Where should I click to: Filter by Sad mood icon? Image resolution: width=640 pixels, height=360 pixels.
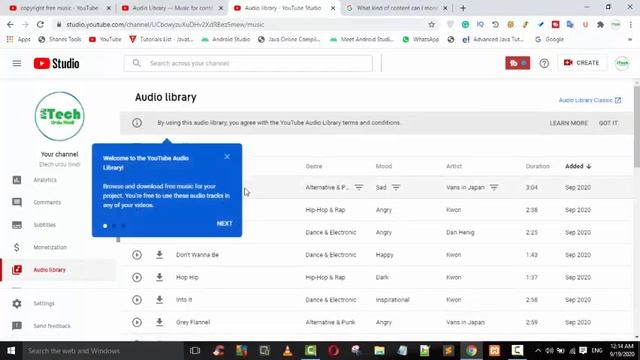tap(396, 187)
